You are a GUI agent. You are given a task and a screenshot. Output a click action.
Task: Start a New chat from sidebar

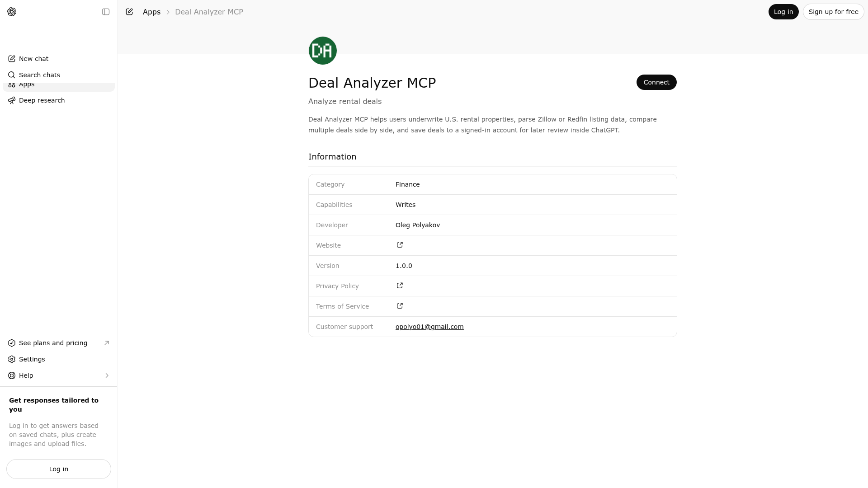[x=59, y=59]
